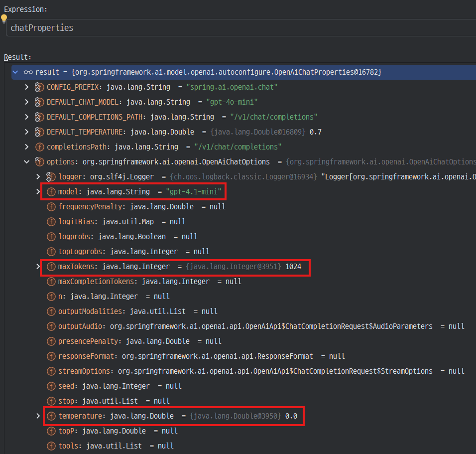Image resolution: width=476 pixels, height=454 pixels.
Task: Select the streamOptions row
Action: 243,371
